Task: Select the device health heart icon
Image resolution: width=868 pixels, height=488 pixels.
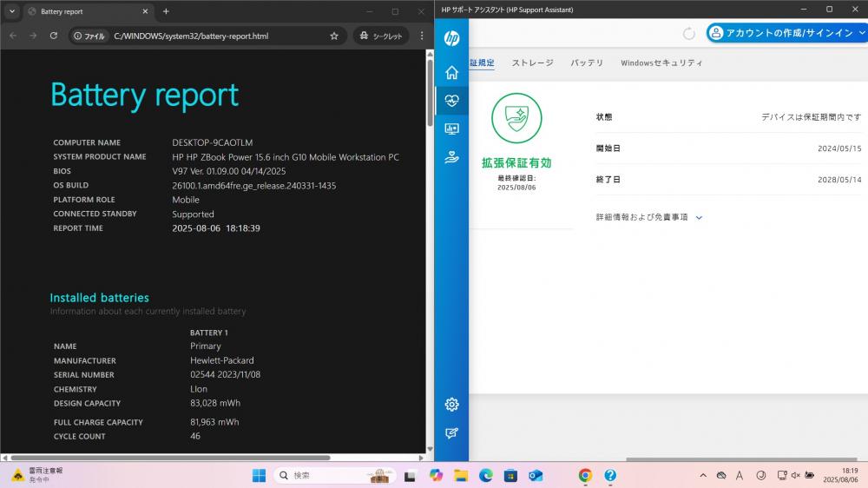Action: pos(451,101)
